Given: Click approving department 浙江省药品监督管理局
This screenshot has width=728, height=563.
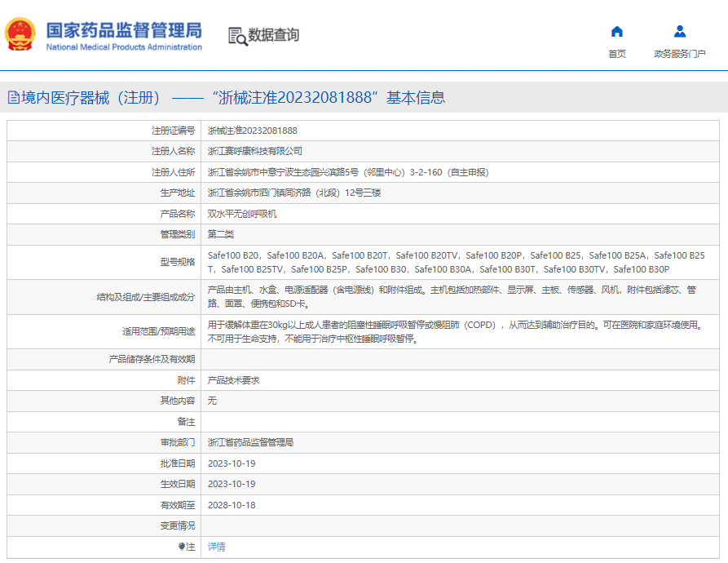Looking at the screenshot, I should pos(251,443).
